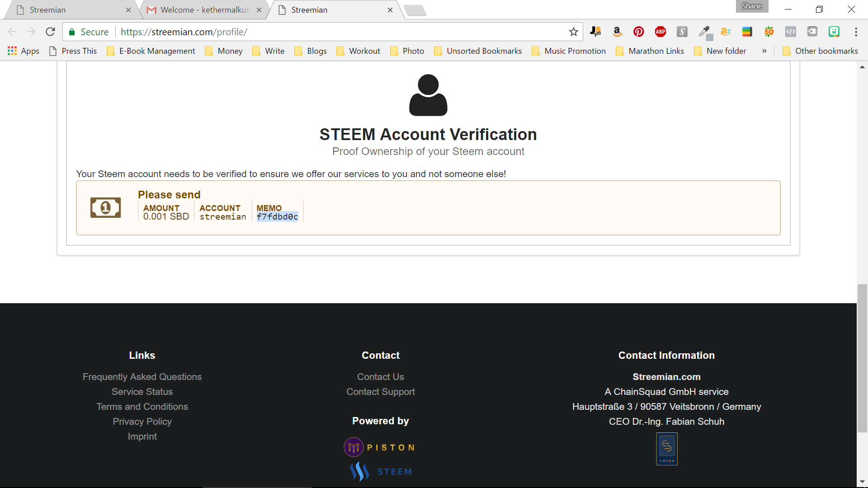Click the browser forward arrow
This screenshot has height=488, width=868.
click(x=31, y=32)
